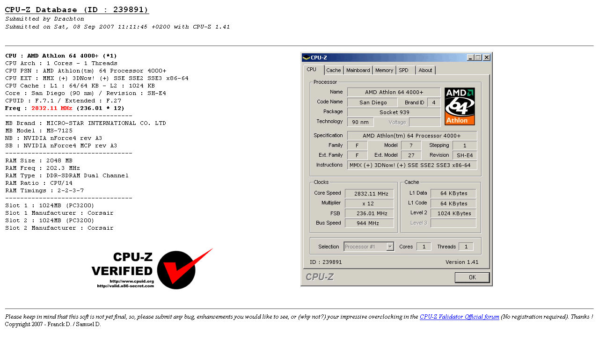Image resolution: width=599 pixels, height=364 pixels.
Task: Click the line Slot 2 : 1024MB (PC3200)
Action: pyautogui.click(x=50, y=220)
